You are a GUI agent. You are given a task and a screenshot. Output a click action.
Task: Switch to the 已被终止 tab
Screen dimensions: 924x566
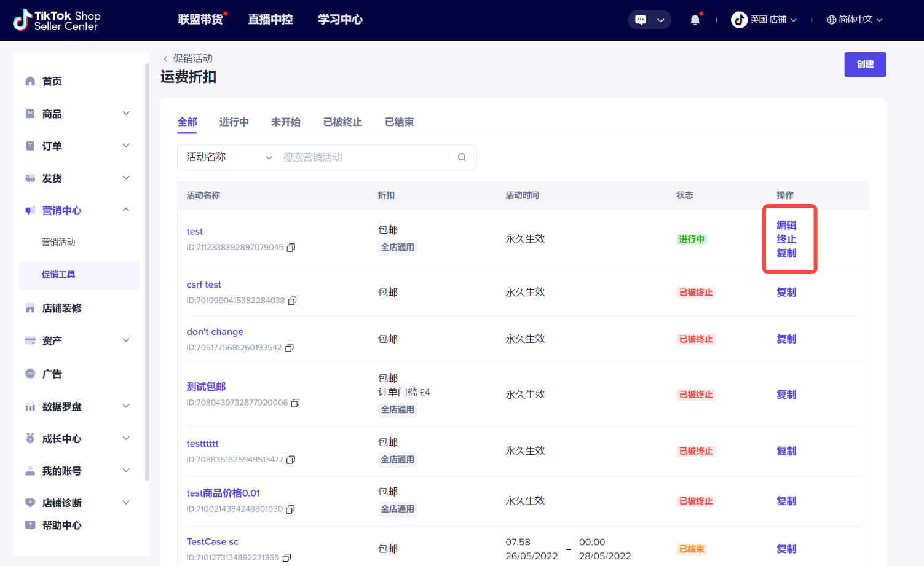pos(342,122)
